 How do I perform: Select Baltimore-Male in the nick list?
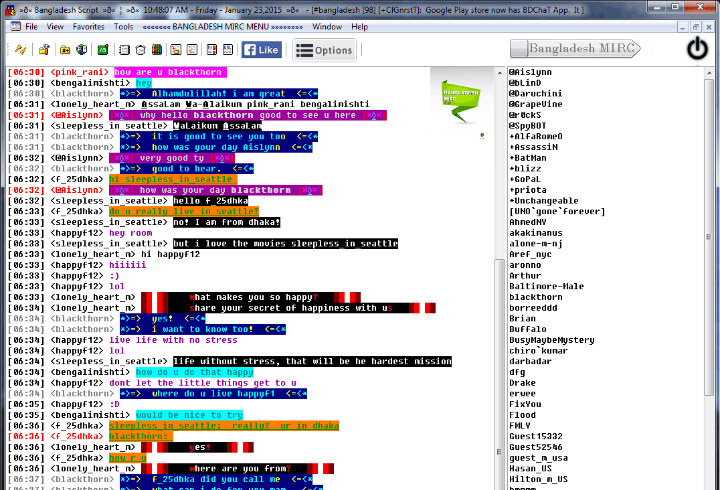(x=546, y=286)
